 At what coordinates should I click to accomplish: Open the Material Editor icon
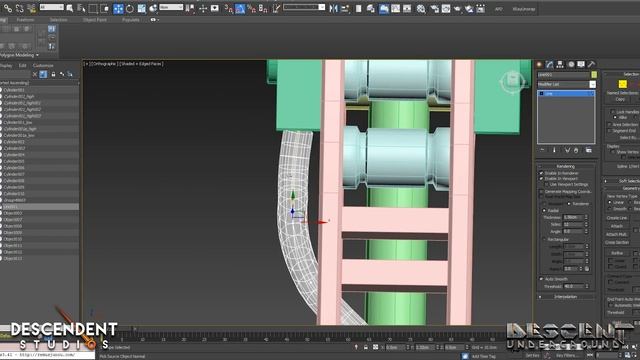tap(421, 8)
